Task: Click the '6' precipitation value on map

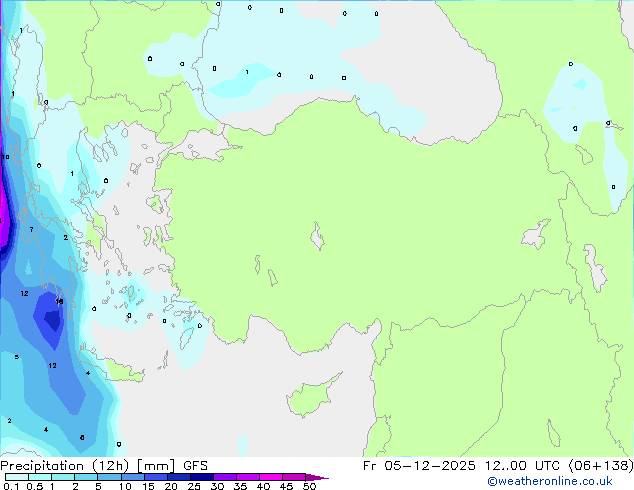Action: point(82,437)
